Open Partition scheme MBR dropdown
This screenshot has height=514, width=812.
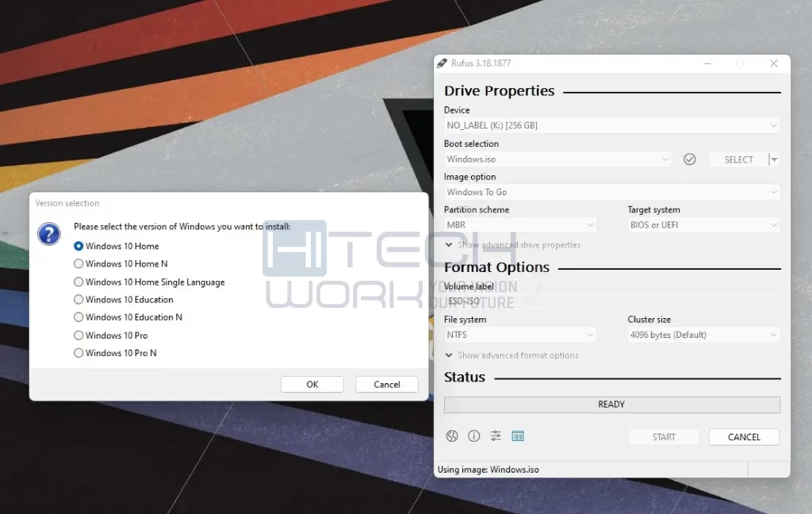pos(520,225)
